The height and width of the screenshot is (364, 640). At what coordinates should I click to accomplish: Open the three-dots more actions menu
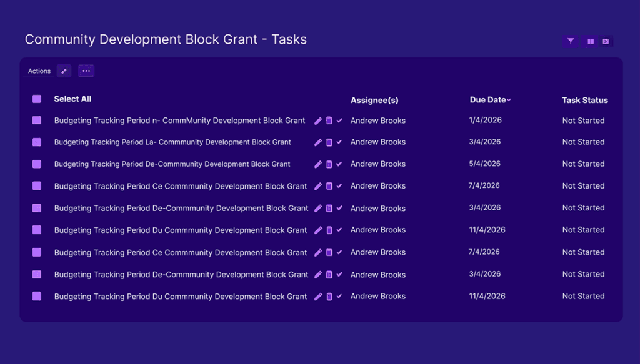(86, 71)
